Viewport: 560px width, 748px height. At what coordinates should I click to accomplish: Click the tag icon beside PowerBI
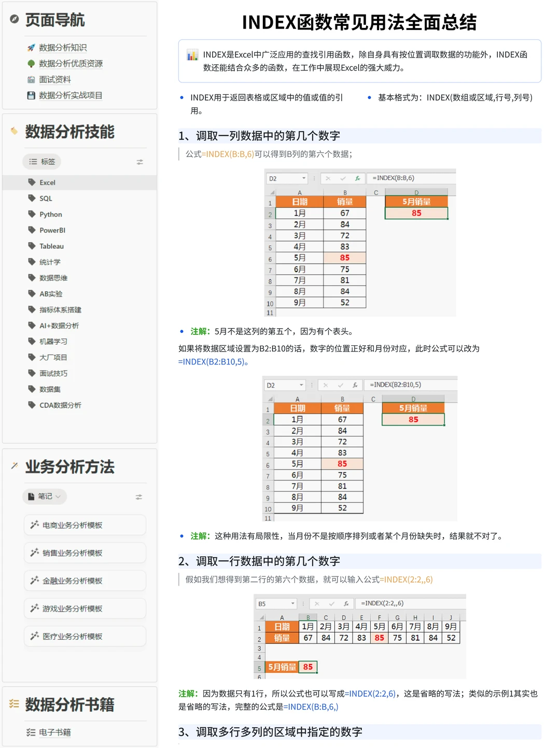pos(32,230)
